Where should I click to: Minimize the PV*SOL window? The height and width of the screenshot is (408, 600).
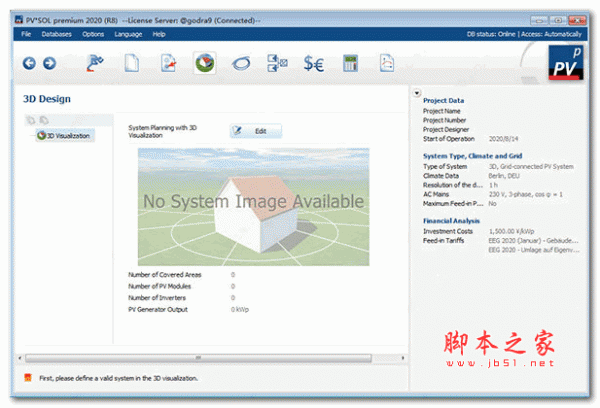pyautogui.click(x=540, y=20)
